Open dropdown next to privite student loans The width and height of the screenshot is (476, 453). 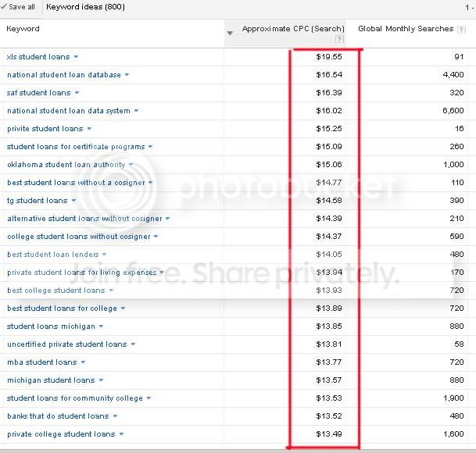[89, 129]
